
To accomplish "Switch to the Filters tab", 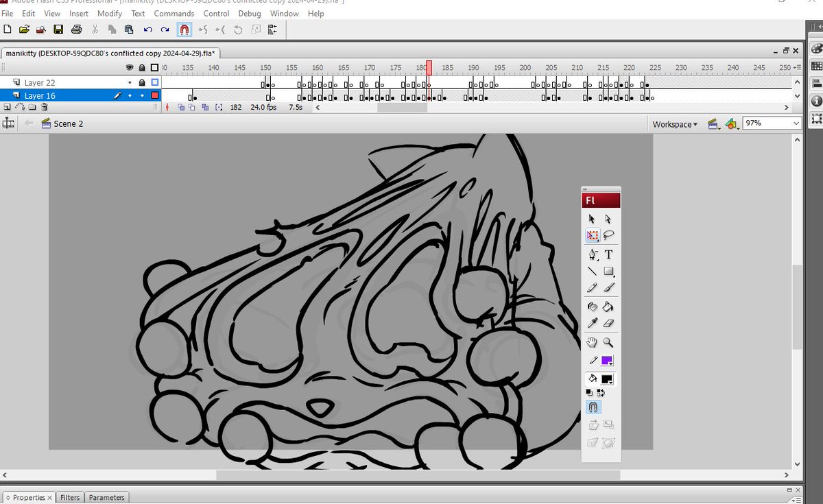I will pyautogui.click(x=70, y=498).
